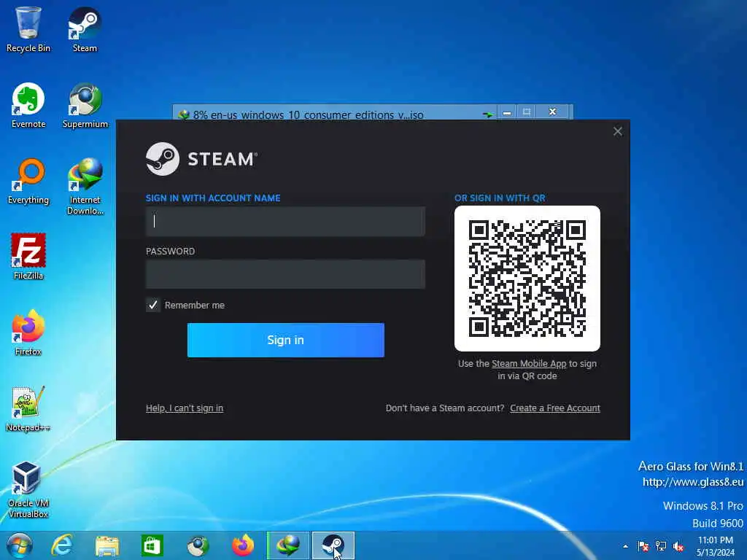Open the Windows Store taskbar icon
Viewport: 747px width, 560px height.
pos(152,545)
